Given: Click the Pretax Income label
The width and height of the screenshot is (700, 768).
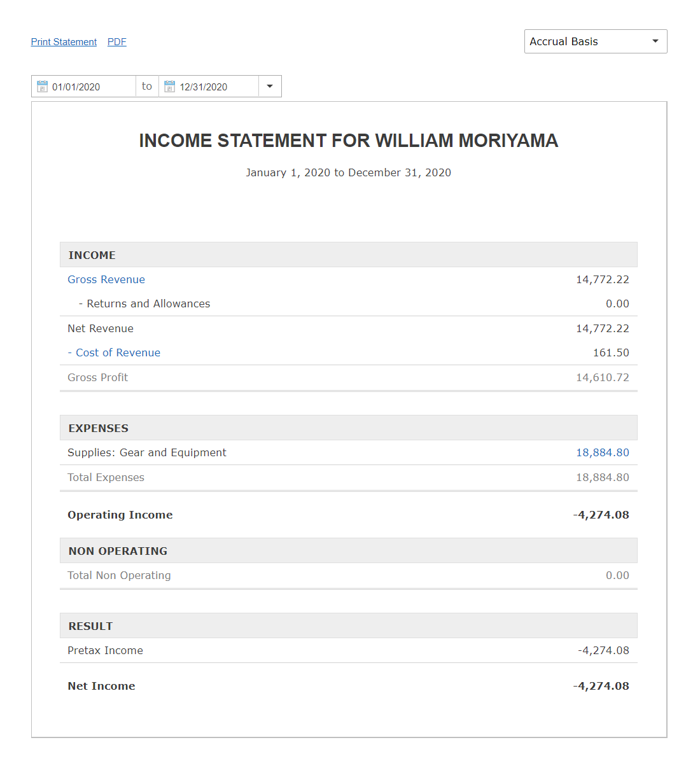Looking at the screenshot, I should pos(105,650).
